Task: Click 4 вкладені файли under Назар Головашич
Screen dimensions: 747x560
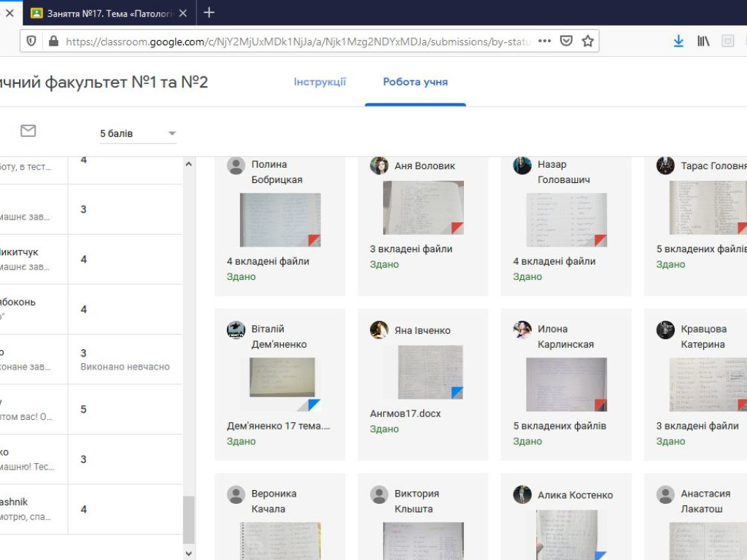Action: 554,261
